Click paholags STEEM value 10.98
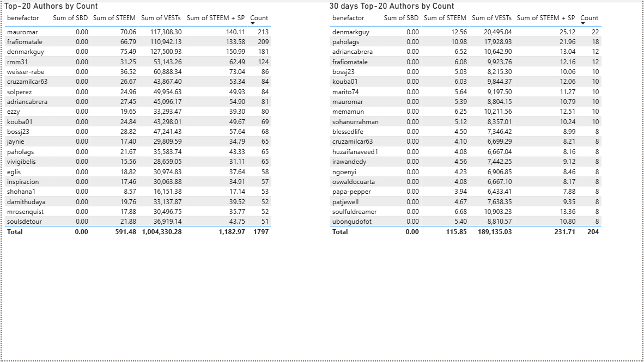The image size is (644, 362). [459, 42]
